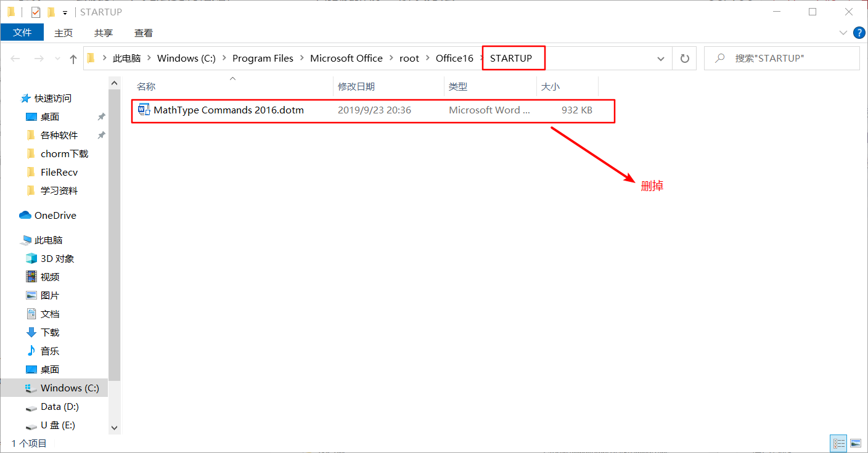Open 文档 in the navigation pane
868x453 pixels.
pos(50,314)
